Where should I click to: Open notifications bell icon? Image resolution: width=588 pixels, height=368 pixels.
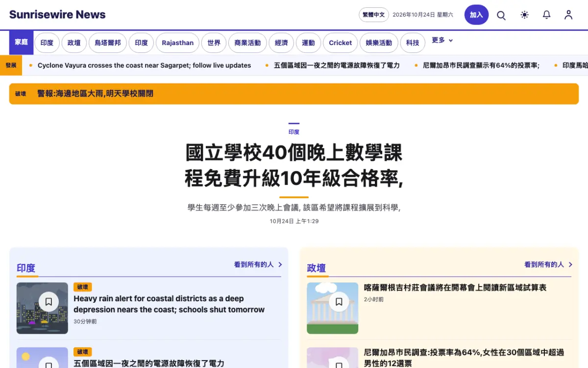pyautogui.click(x=546, y=15)
